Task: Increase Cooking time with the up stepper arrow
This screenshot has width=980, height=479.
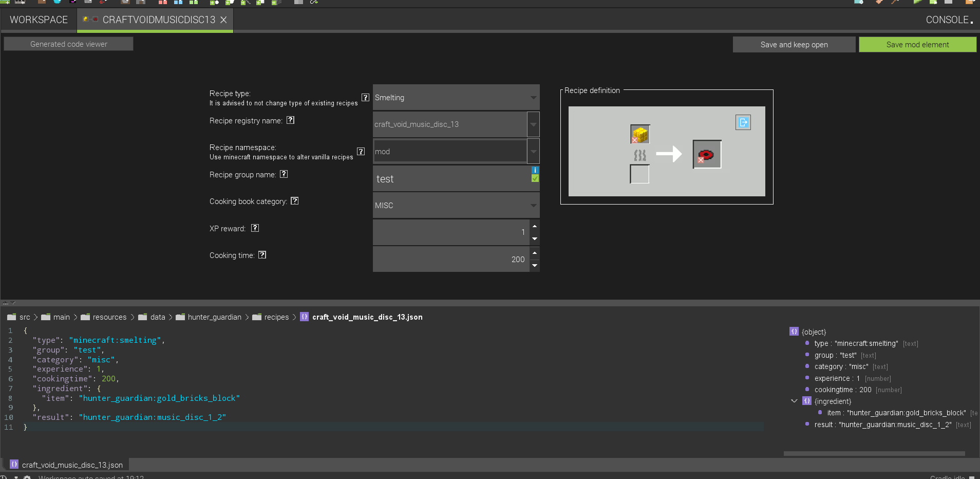Action: click(x=534, y=252)
